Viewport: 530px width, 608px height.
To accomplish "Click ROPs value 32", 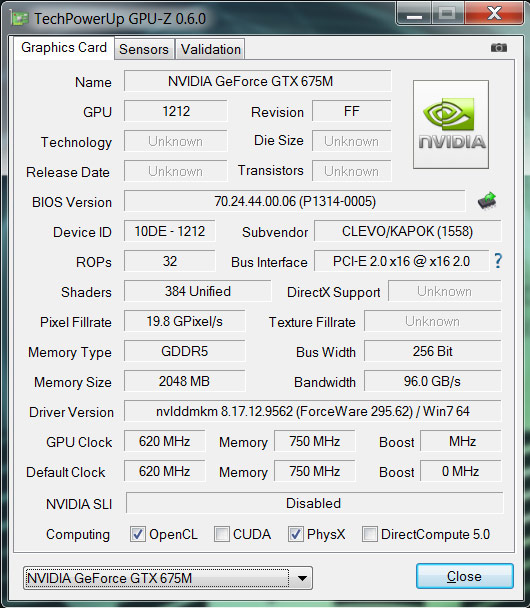I will (x=169, y=261).
